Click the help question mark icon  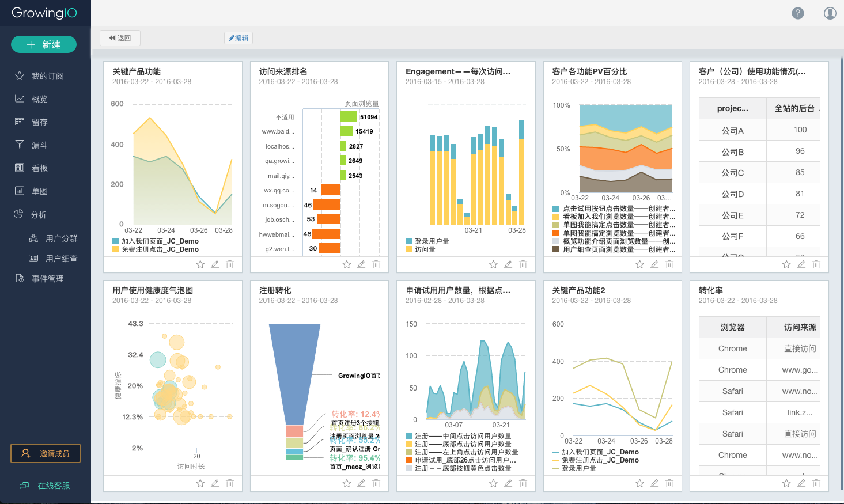797,13
